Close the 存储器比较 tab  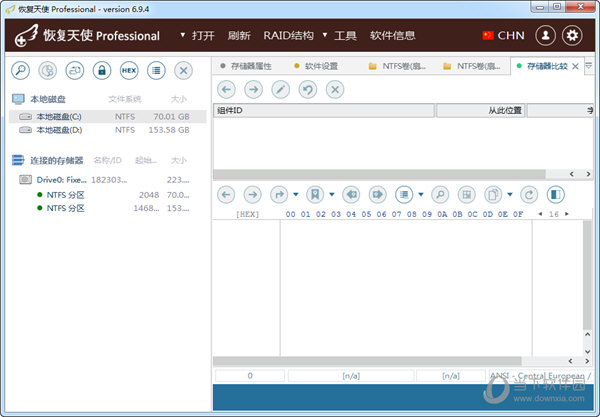click(575, 66)
